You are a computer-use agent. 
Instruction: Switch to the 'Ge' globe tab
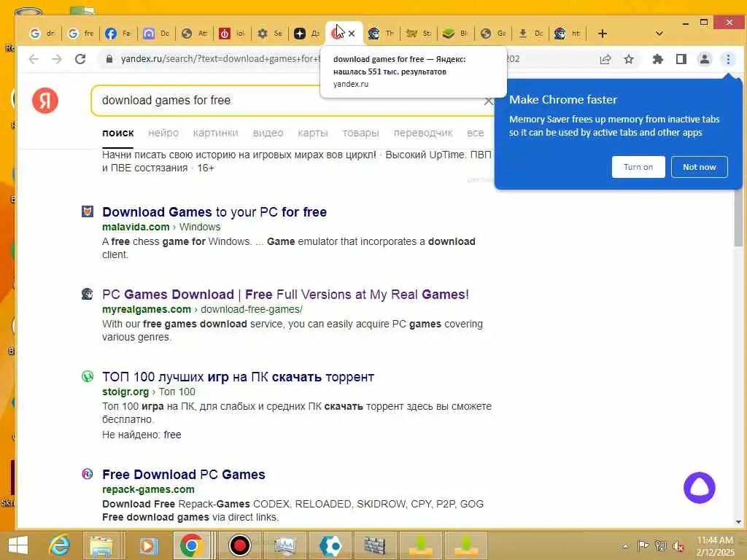click(494, 34)
